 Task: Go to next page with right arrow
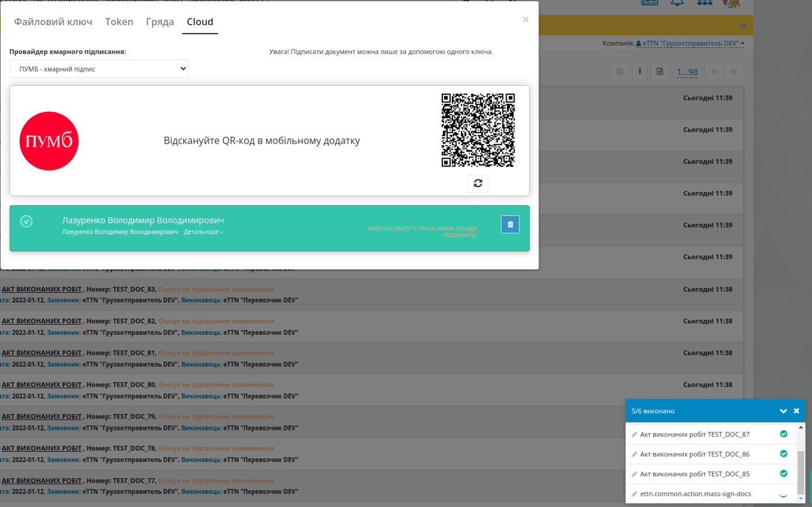pos(733,72)
